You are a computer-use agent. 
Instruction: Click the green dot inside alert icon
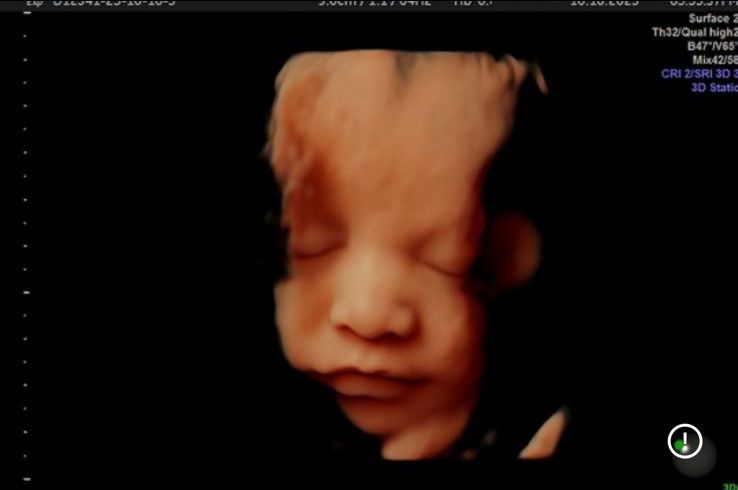click(x=681, y=445)
